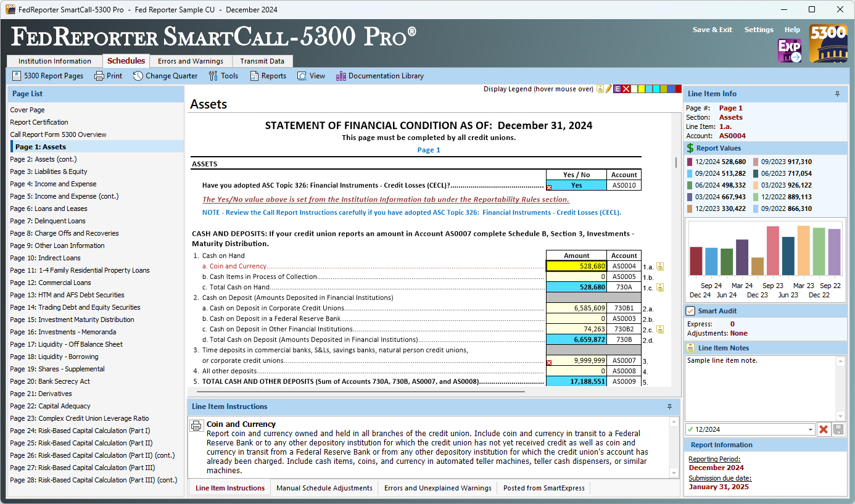Pin the Line Item Info panel
855x504 pixels.
click(837, 94)
